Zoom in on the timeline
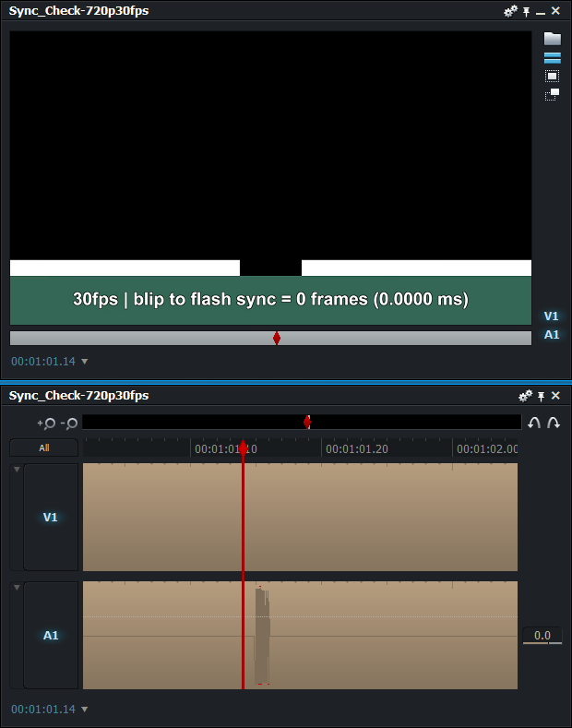Screen dimensions: 572x728 tap(46, 423)
